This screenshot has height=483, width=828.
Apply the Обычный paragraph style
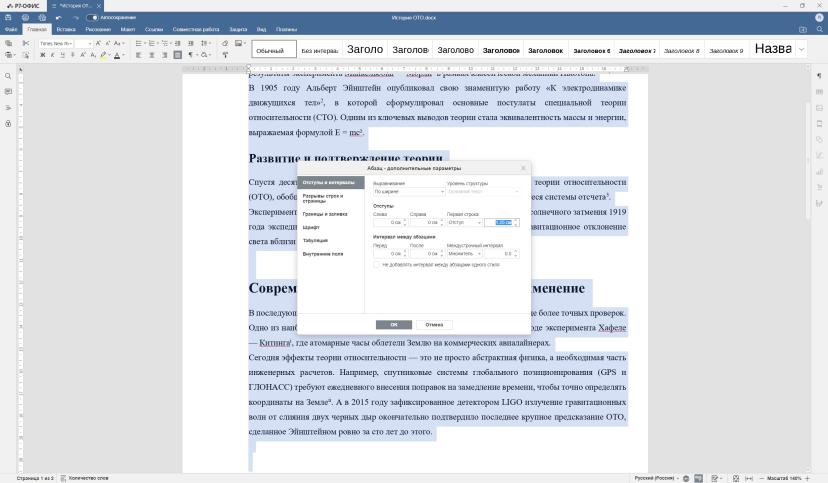[274, 49]
